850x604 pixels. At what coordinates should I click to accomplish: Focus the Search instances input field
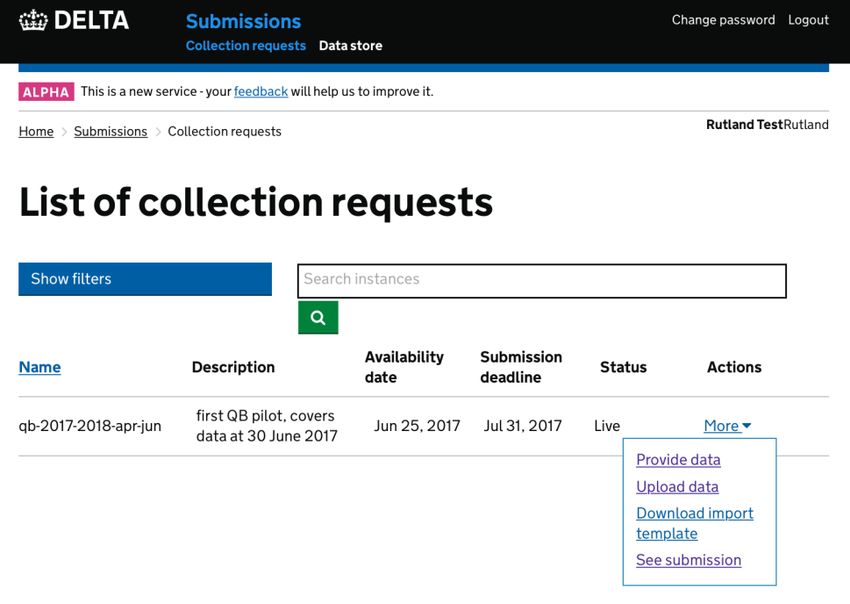pos(542,281)
